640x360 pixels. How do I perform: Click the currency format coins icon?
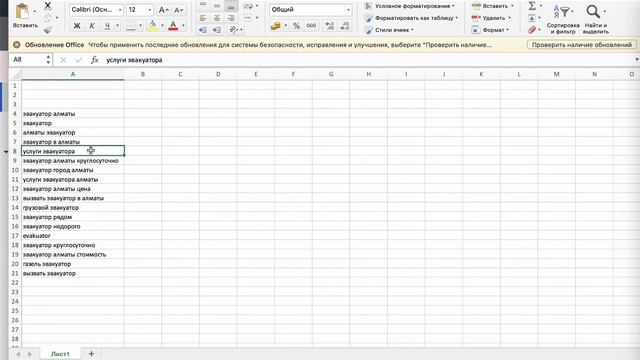coord(276,26)
